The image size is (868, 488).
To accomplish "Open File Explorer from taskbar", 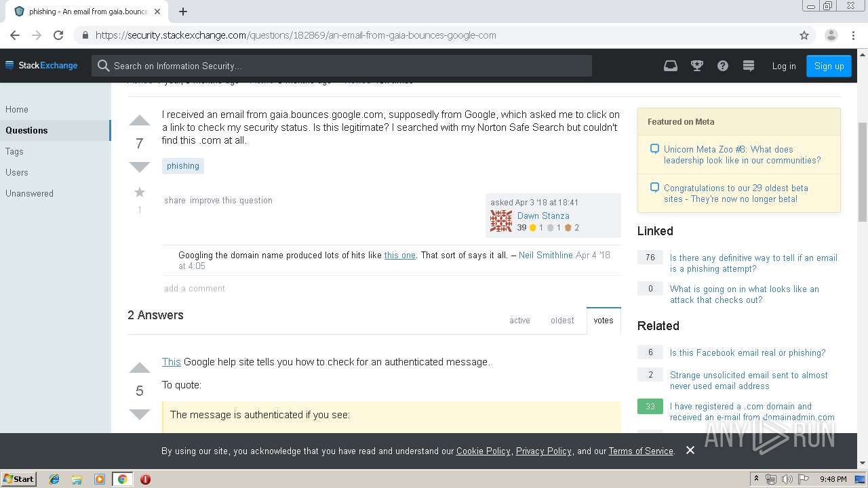I will [77, 479].
